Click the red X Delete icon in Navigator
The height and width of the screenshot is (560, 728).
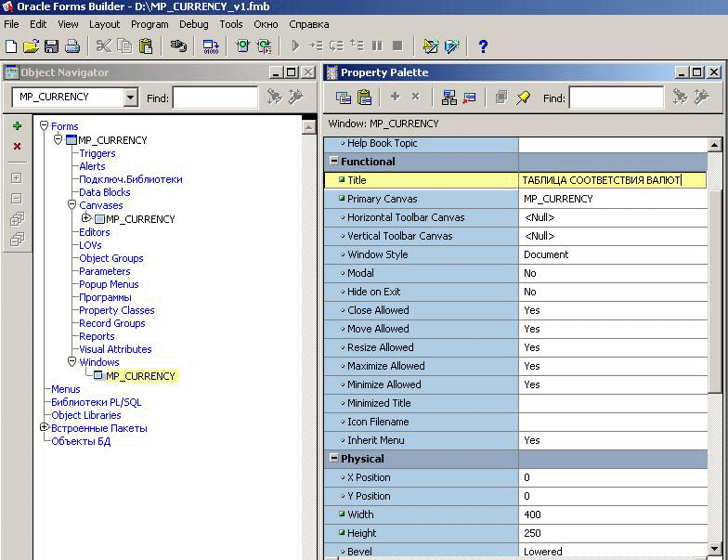coord(17,147)
